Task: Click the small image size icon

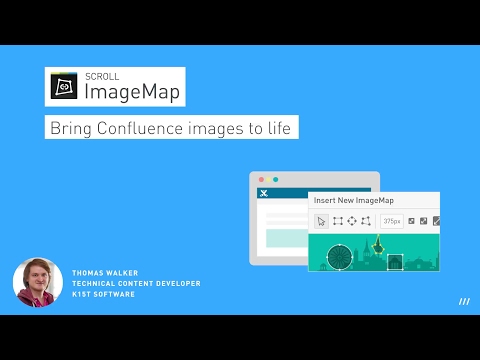Action: coord(411,221)
